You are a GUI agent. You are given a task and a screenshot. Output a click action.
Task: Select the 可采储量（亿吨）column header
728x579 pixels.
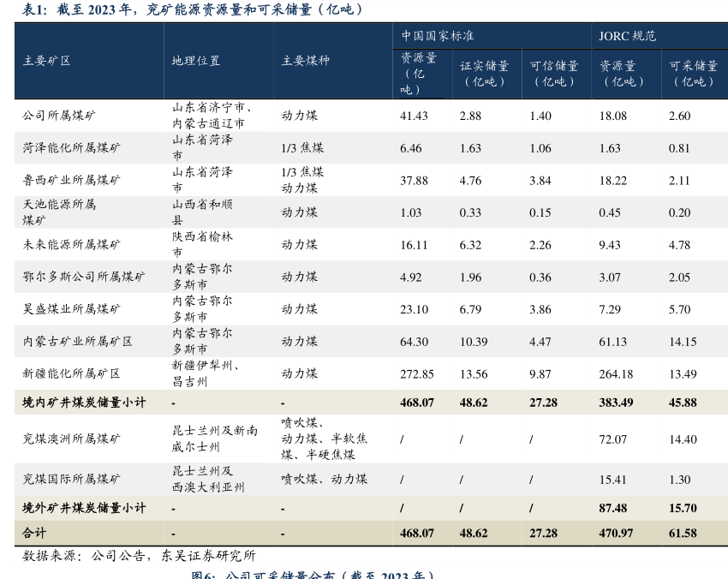[694, 74]
